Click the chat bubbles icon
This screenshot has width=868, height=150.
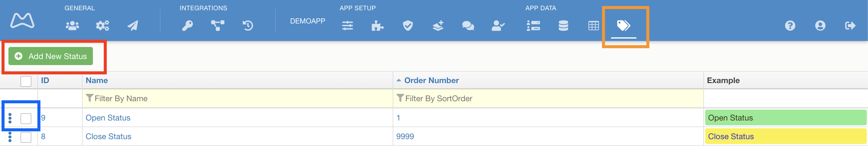[x=468, y=26]
